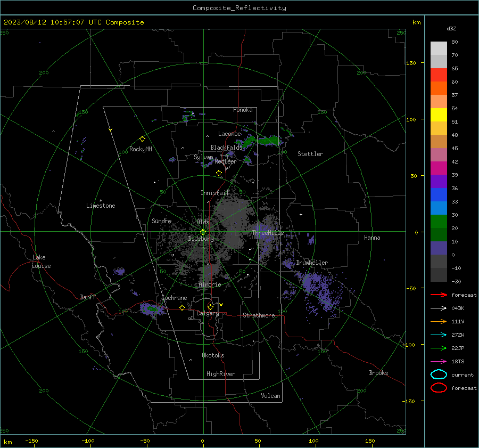Select blue 33–36 dBZ swatch

pyautogui.click(x=439, y=195)
